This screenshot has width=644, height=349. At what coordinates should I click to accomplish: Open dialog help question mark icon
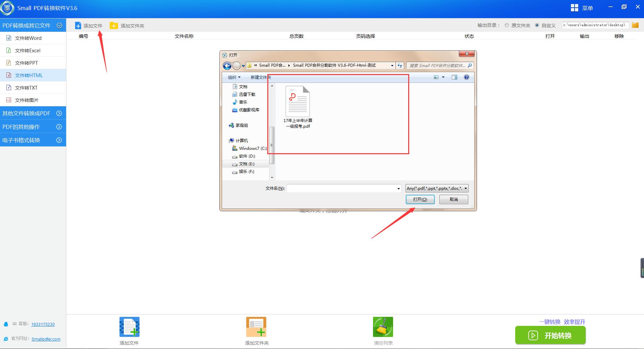click(x=466, y=77)
